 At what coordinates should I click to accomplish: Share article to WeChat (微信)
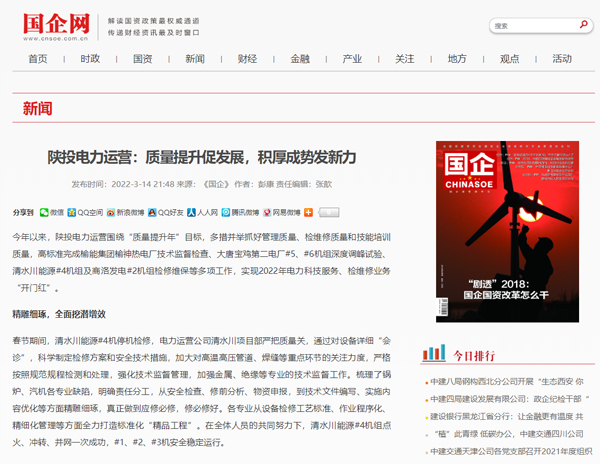point(52,212)
